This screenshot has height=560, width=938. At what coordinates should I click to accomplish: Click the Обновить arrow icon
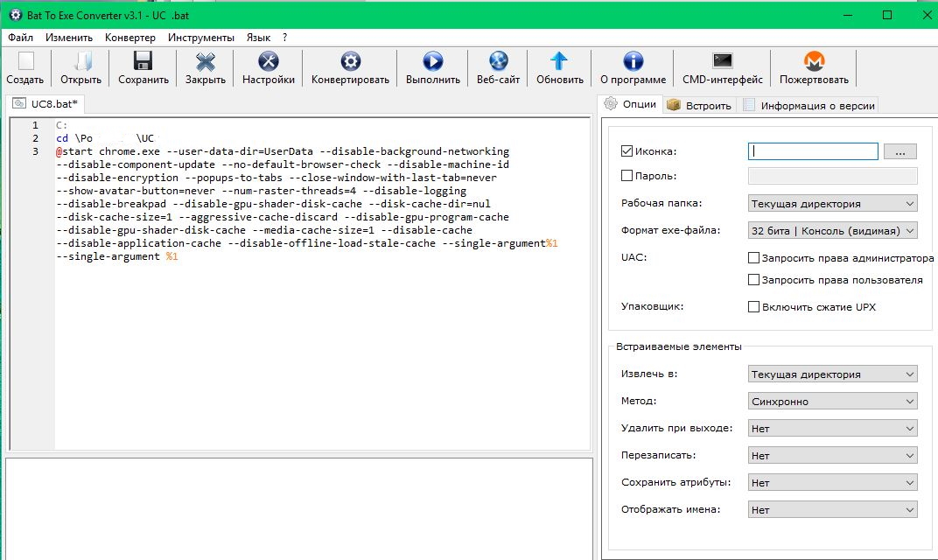point(559,61)
